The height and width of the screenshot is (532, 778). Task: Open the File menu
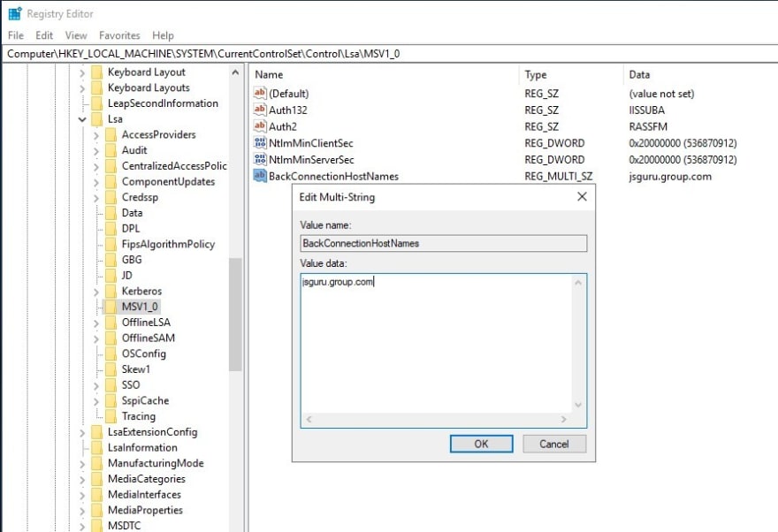pos(15,35)
